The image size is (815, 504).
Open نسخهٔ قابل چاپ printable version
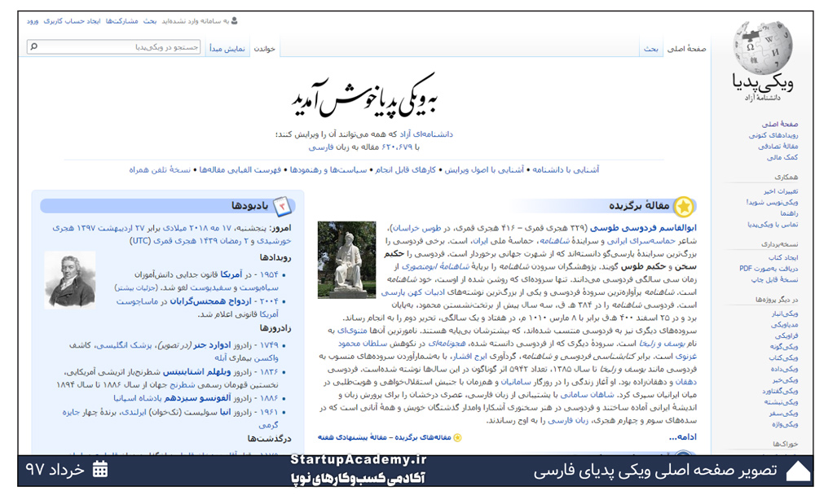tap(774, 280)
